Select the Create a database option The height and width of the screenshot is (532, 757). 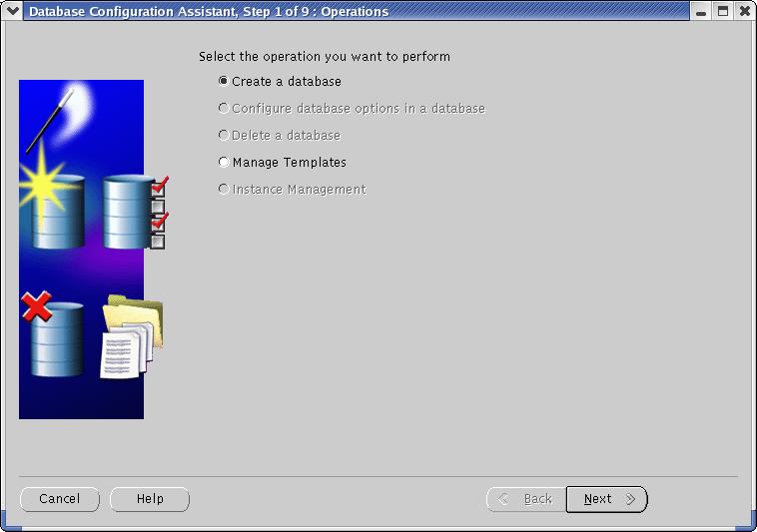224,82
